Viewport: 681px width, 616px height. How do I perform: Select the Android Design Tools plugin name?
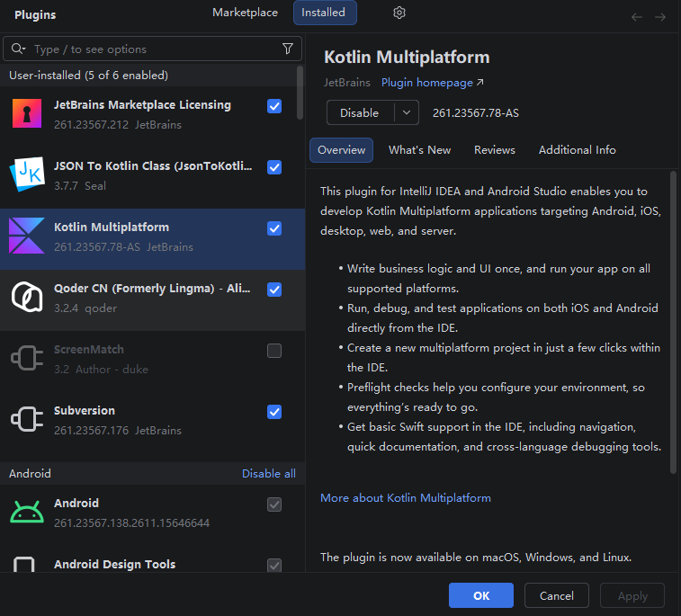pos(114,565)
